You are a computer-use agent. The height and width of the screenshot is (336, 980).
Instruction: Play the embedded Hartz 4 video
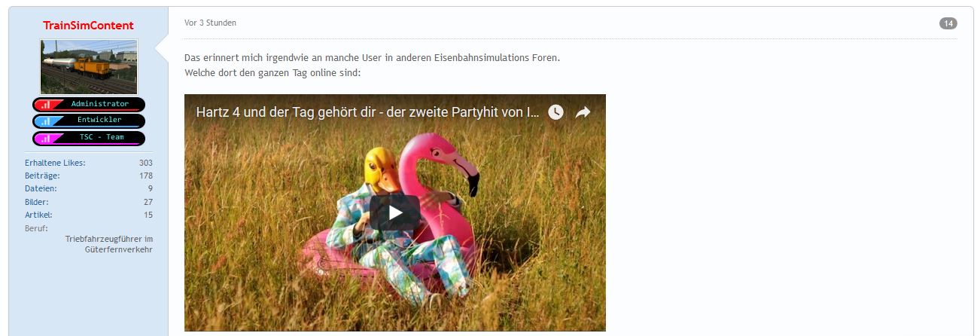394,212
